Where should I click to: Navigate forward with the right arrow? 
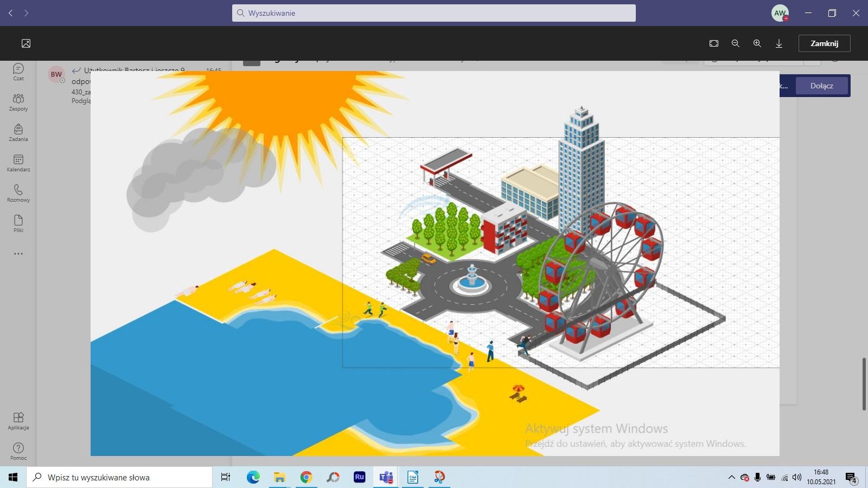[x=26, y=13]
